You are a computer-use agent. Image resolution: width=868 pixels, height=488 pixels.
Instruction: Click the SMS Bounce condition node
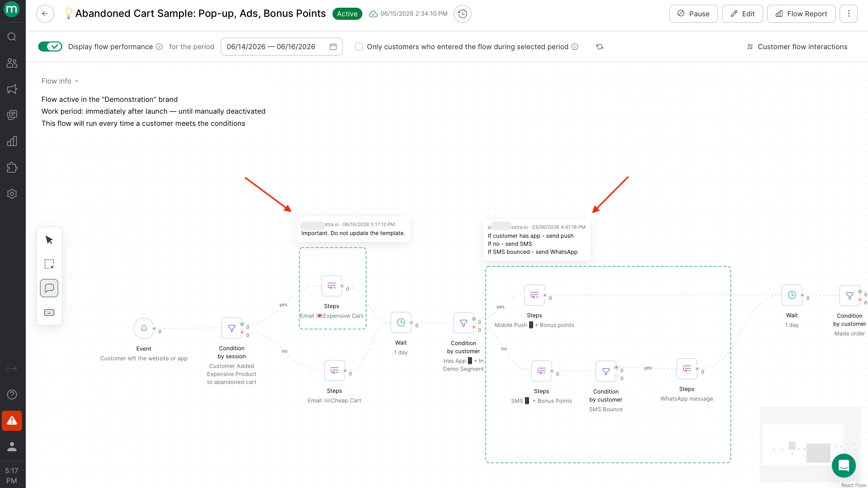[x=606, y=371]
